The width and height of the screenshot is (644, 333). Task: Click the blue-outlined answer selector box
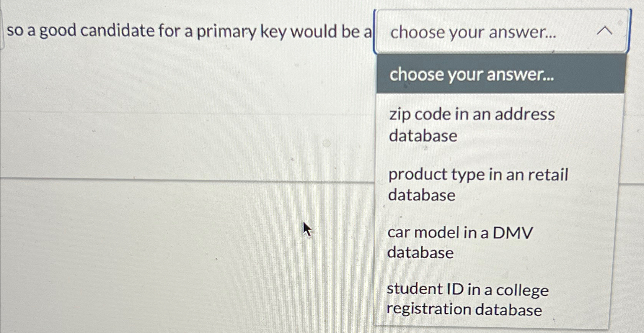(x=471, y=33)
